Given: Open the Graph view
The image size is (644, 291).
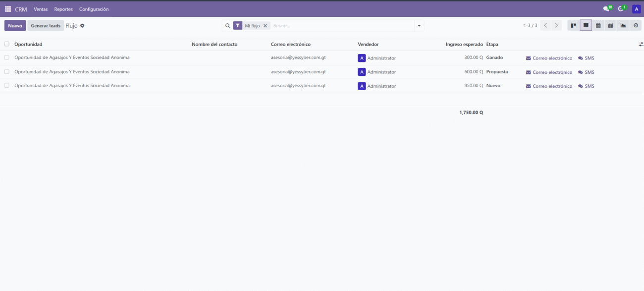Looking at the screenshot, I should point(623,25).
